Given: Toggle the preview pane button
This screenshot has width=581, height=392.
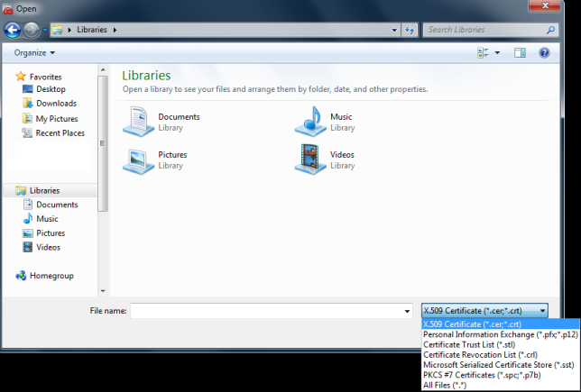Looking at the screenshot, I should tap(520, 53).
